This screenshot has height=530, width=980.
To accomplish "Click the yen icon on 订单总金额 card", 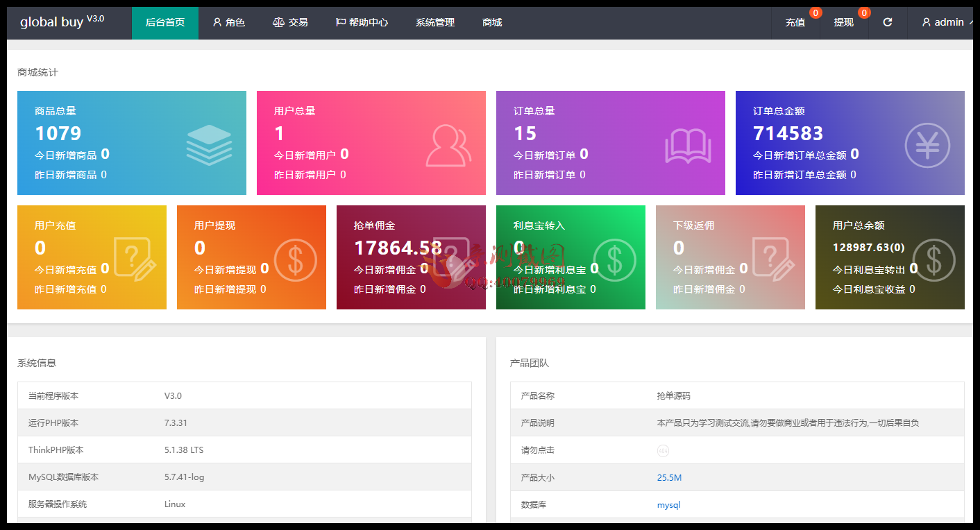I will click(927, 145).
